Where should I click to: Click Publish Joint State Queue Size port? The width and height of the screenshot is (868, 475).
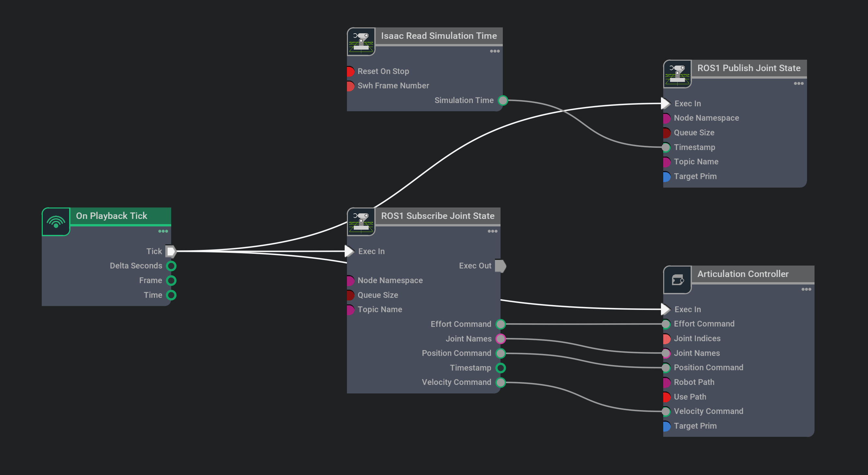click(666, 133)
